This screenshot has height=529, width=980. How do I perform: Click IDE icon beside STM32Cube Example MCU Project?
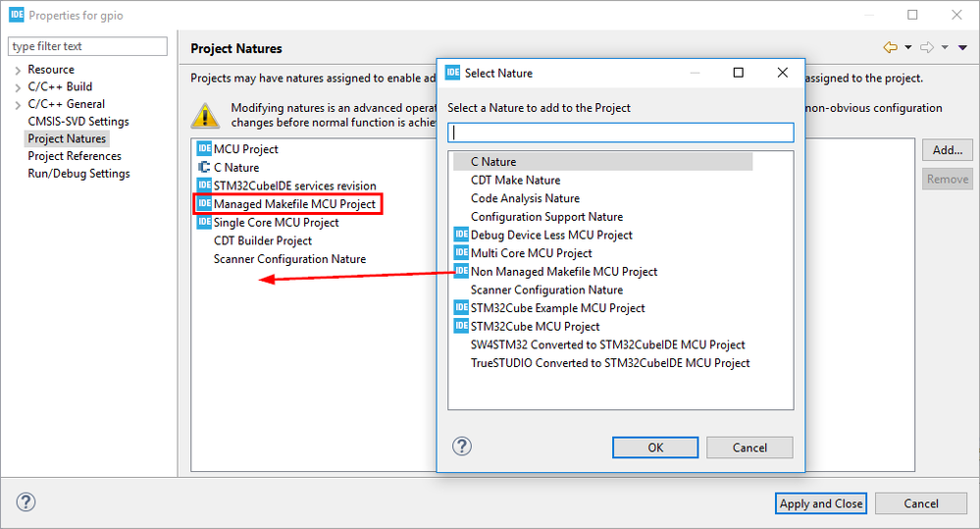461,307
